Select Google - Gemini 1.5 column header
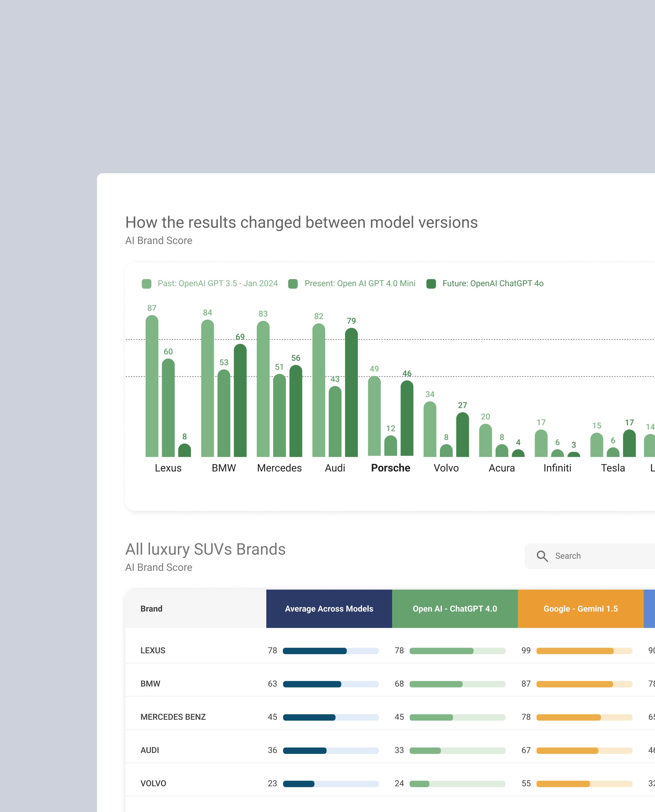Screen dimensions: 655x812 [x=580, y=609]
